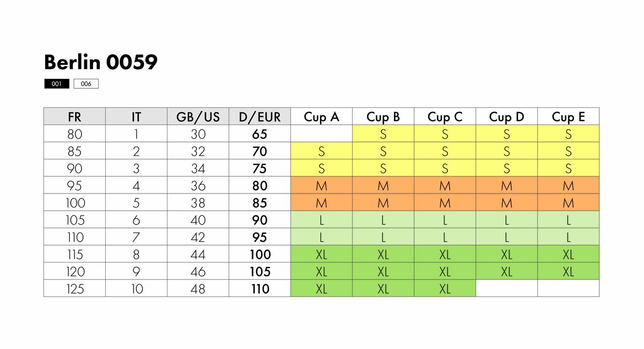
Task: Click the GB/US column header
Action: (198, 117)
